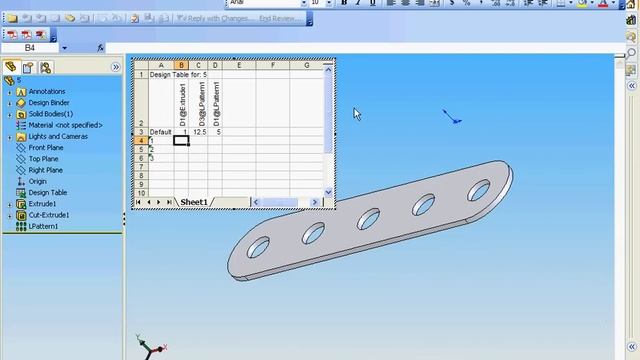Align cell text to the left

pos(391,3)
